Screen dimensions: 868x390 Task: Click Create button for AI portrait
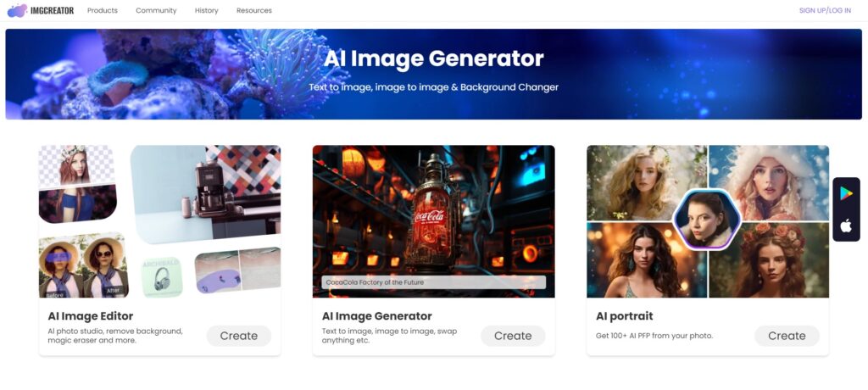coord(787,336)
